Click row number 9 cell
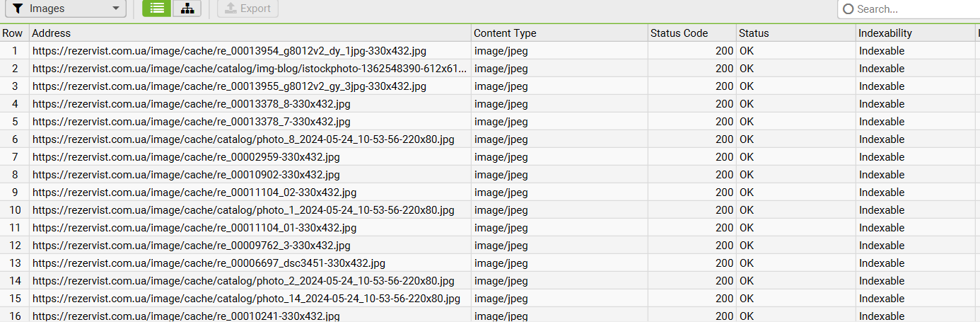Screen dimensions: 980x322 14,192
